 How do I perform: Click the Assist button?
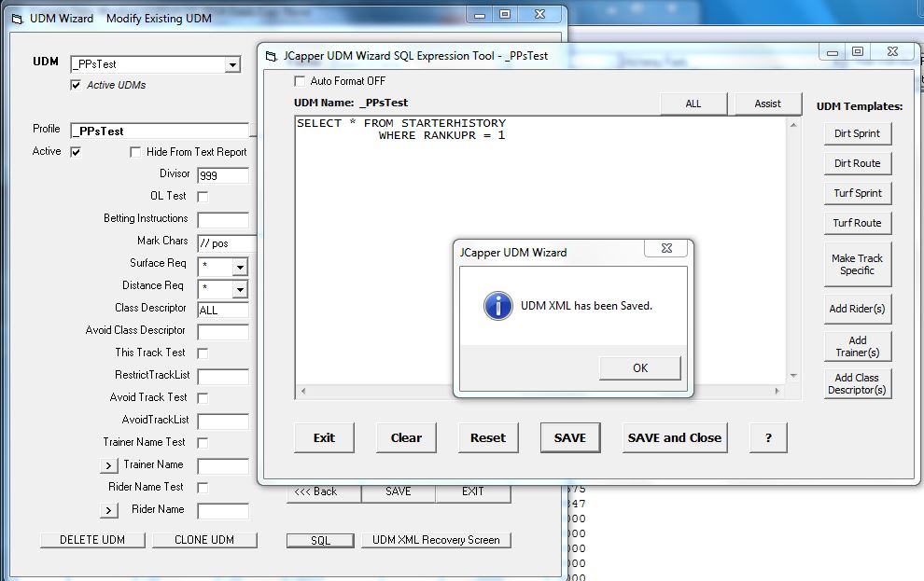tap(767, 104)
